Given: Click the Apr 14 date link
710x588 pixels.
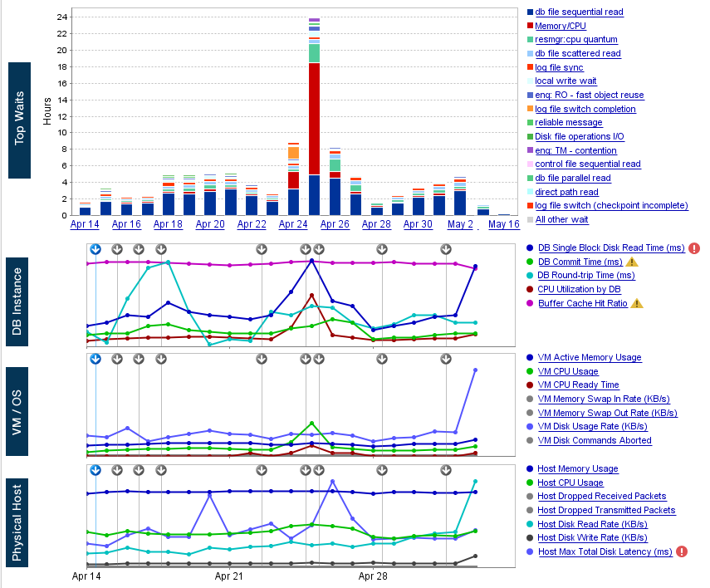Looking at the screenshot, I should (85, 224).
